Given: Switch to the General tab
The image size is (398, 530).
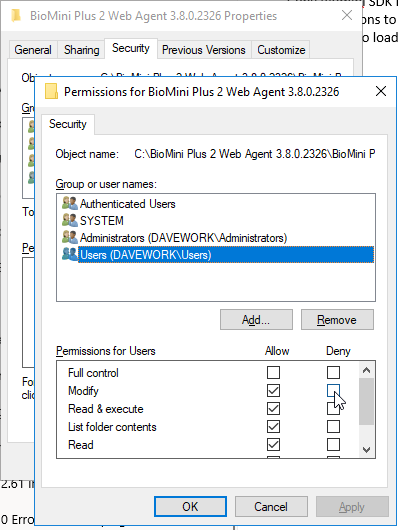Looking at the screenshot, I should click(x=33, y=50).
